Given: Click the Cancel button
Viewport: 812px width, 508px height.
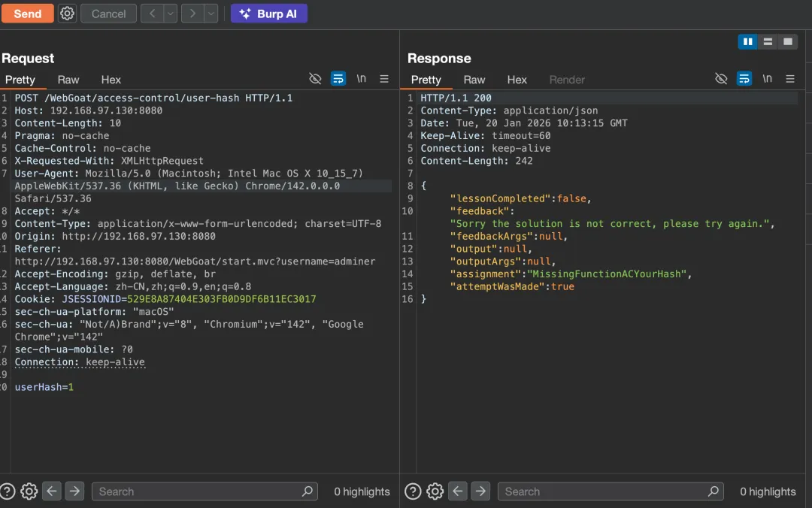Looking at the screenshot, I should (x=109, y=14).
